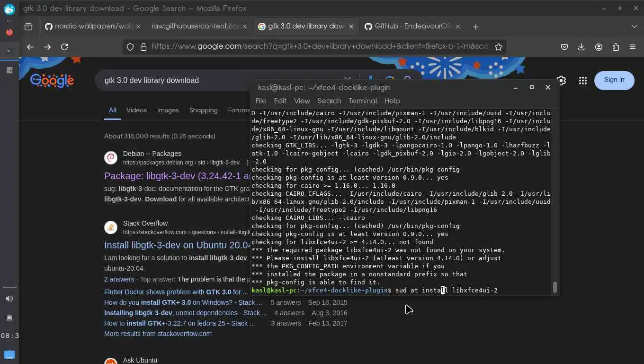Open the terminal View menu
This screenshot has width=644, height=364.
coord(302,101)
